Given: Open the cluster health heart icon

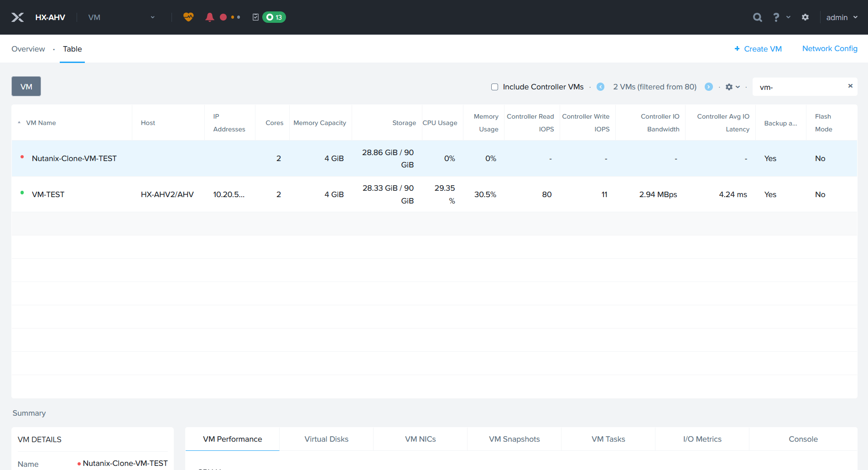Looking at the screenshot, I should (188, 17).
